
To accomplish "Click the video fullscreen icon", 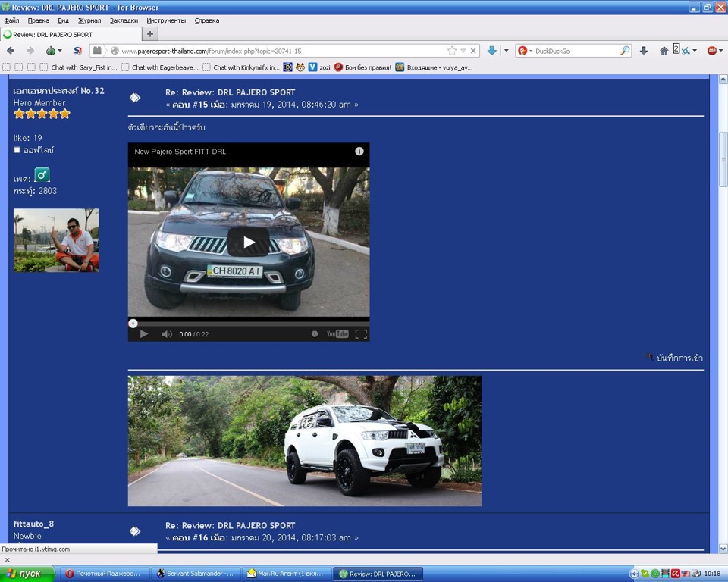I will coord(361,334).
